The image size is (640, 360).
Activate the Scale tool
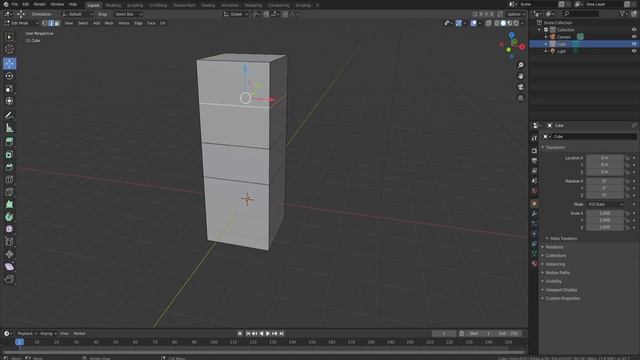(x=9, y=89)
